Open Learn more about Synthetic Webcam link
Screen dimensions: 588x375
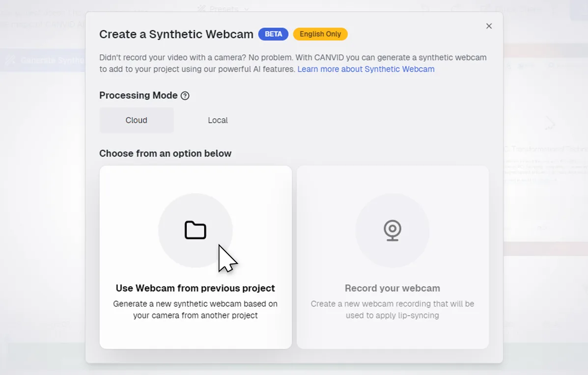click(x=366, y=69)
